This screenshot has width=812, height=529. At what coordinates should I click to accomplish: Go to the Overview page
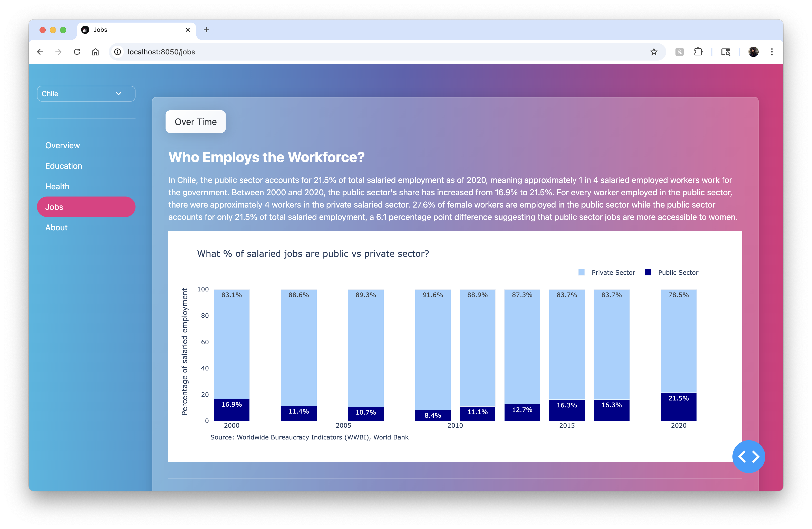(62, 146)
